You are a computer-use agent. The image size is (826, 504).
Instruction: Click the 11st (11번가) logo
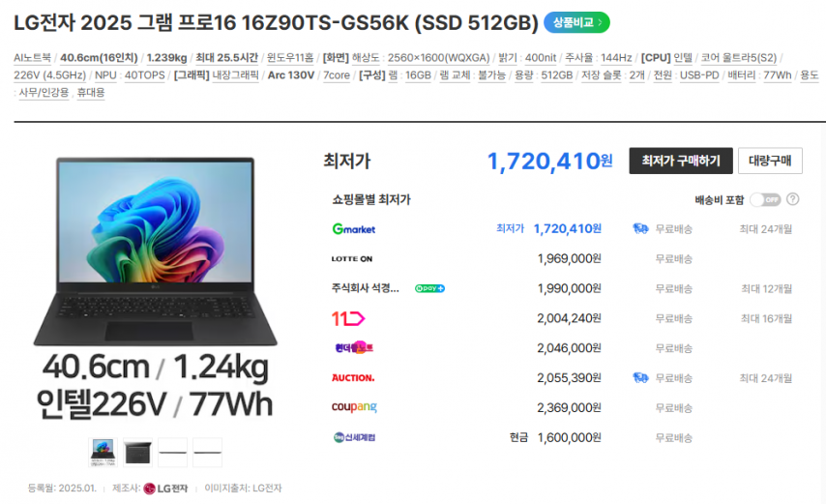pos(347,318)
